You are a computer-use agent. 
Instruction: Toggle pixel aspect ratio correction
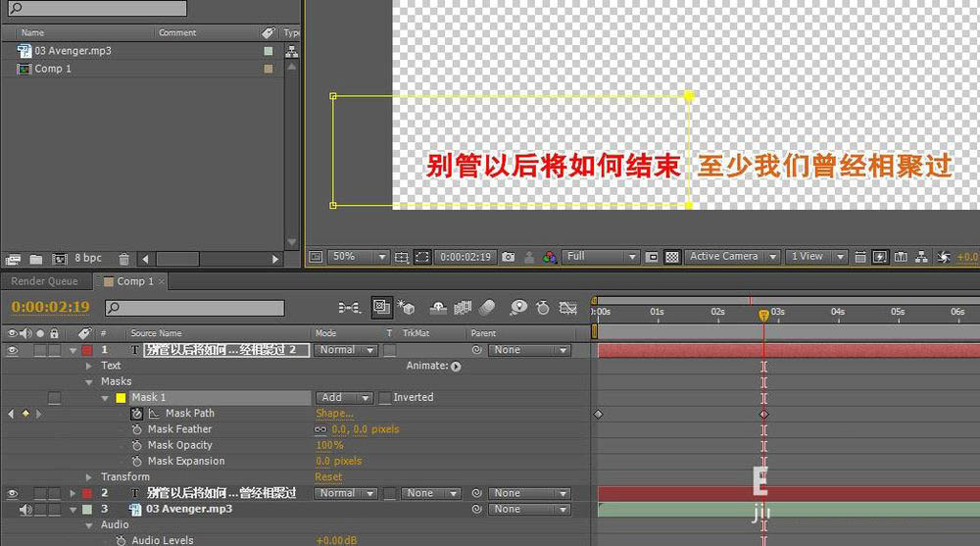pyautogui.click(x=860, y=257)
